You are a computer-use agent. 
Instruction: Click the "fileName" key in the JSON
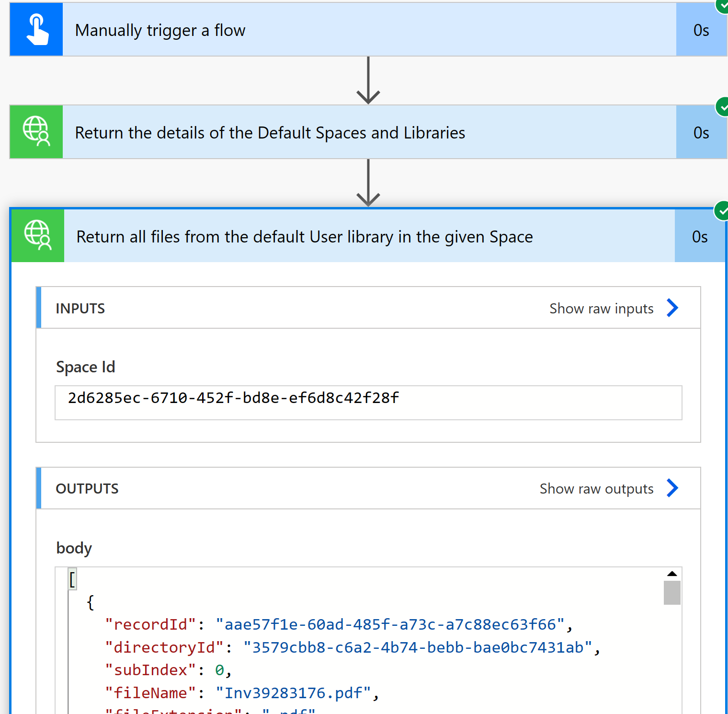tap(150, 693)
